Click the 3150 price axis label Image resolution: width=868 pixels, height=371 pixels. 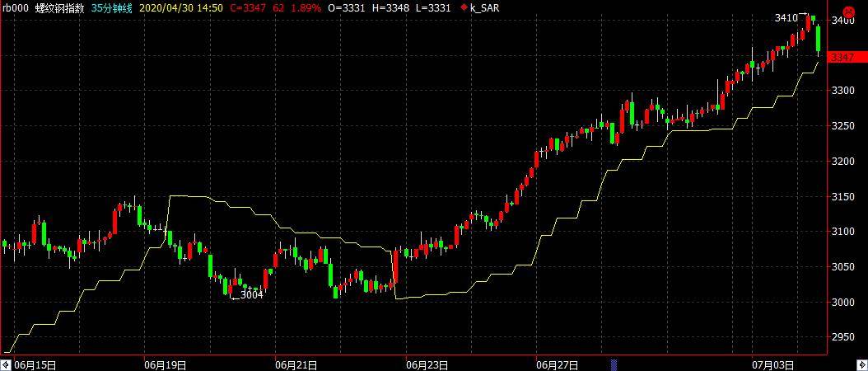845,196
